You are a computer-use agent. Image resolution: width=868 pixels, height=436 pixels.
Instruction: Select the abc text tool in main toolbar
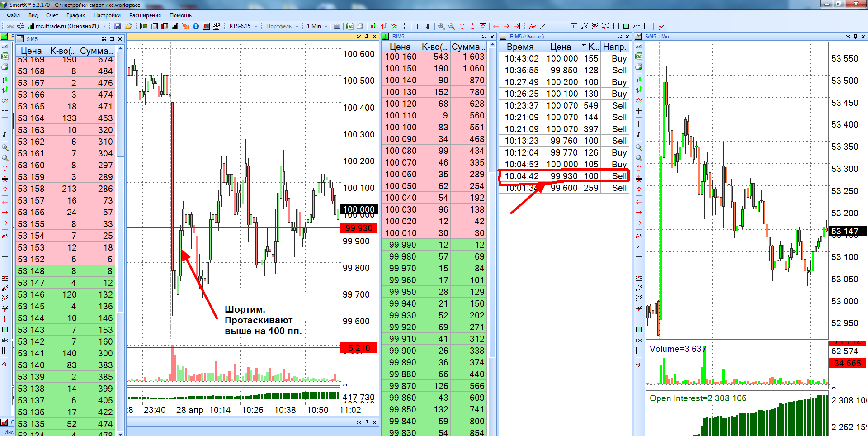coord(637,26)
